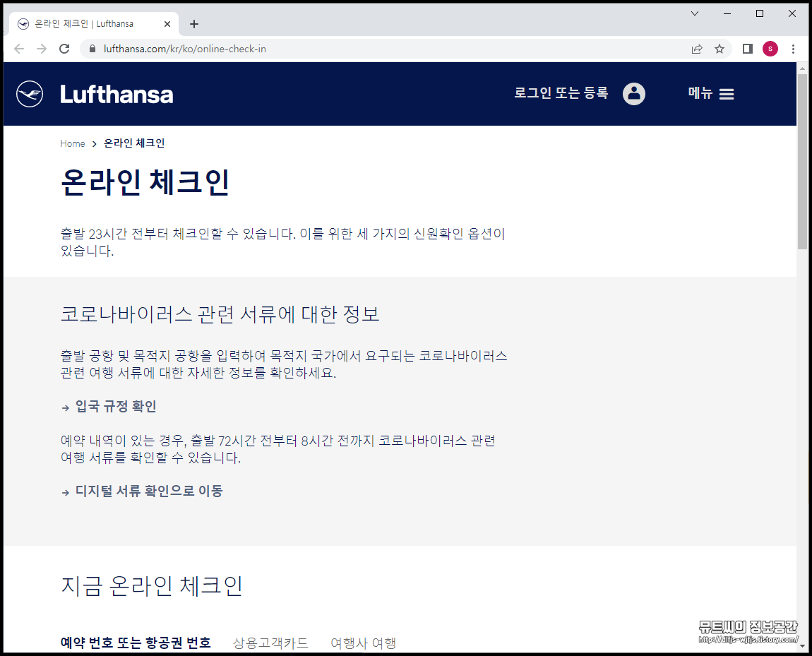Switch to the 여행사 여행 tab
The image size is (812, 656).
(x=364, y=643)
